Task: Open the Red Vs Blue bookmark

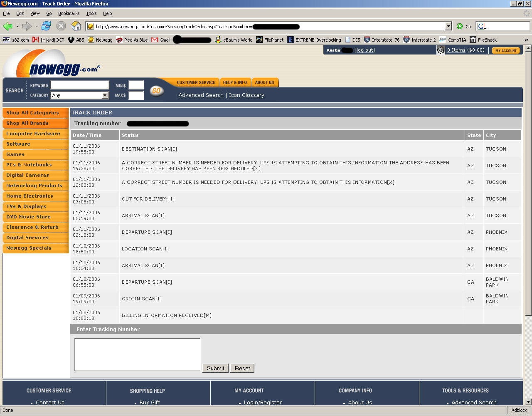Action: (132, 40)
